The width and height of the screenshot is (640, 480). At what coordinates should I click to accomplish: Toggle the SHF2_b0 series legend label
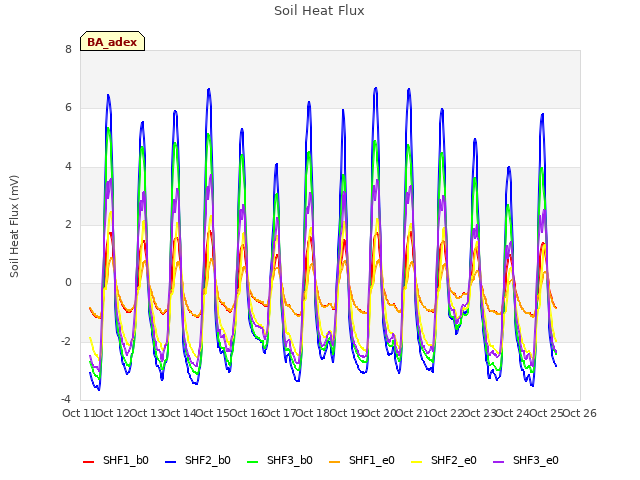click(208, 460)
